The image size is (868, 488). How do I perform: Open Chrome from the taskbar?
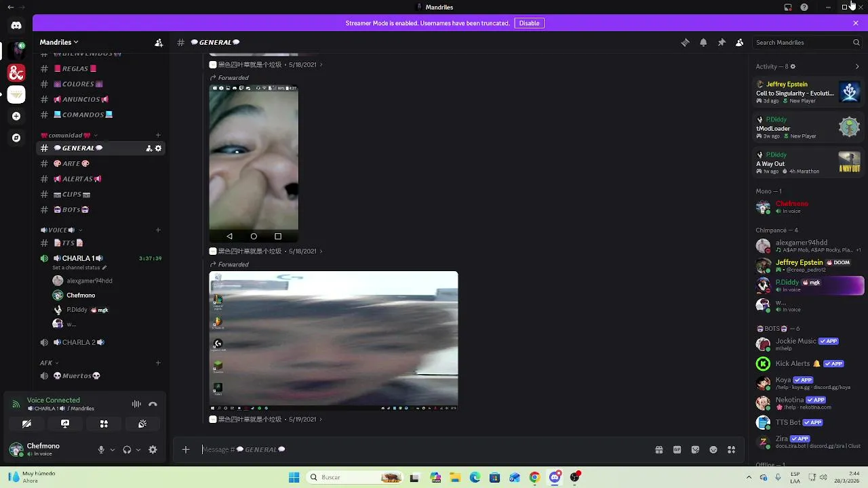tap(534, 477)
